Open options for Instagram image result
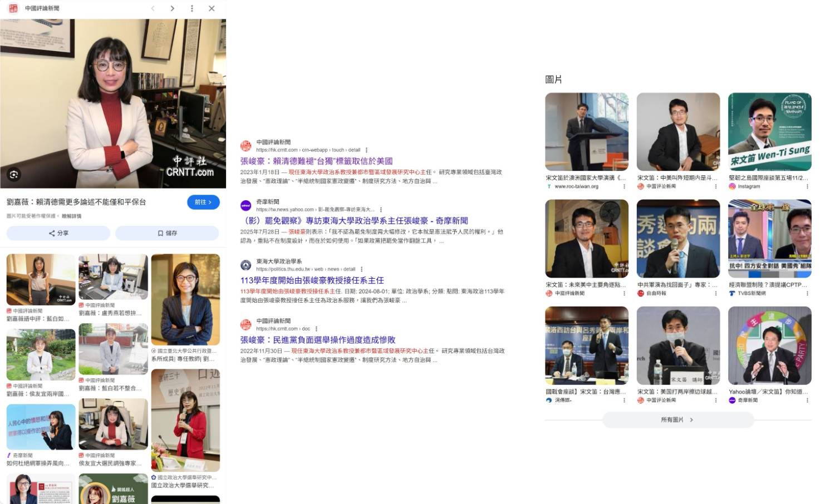This screenshot has width=835, height=504. [x=807, y=186]
